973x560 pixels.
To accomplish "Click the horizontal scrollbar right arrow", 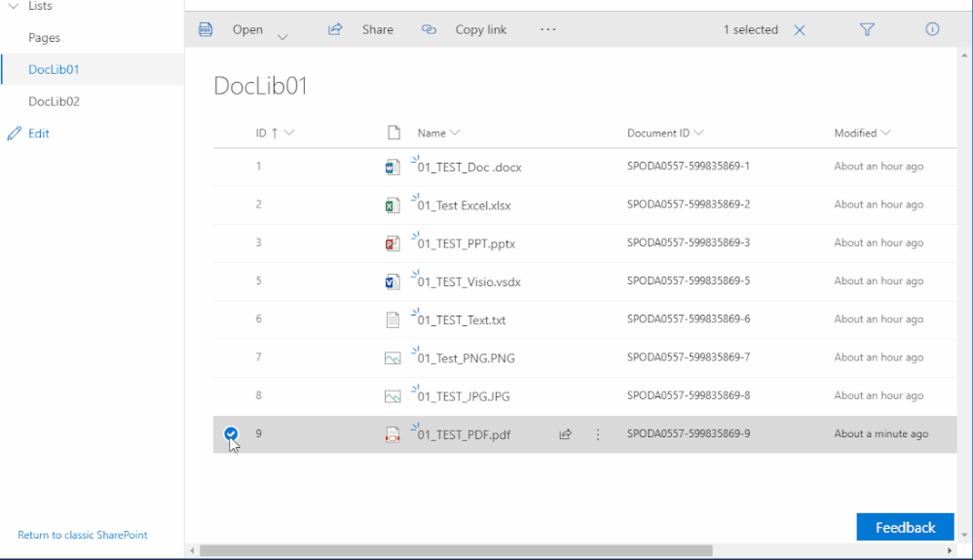I will click(950, 550).
